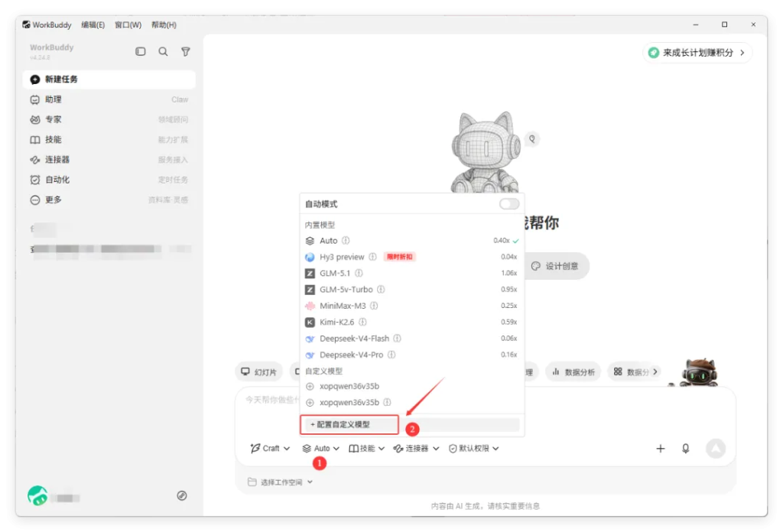Viewport: 783px width, 532px height.
Task: Open the 连接器 connectors sidebar item
Action: click(109, 159)
